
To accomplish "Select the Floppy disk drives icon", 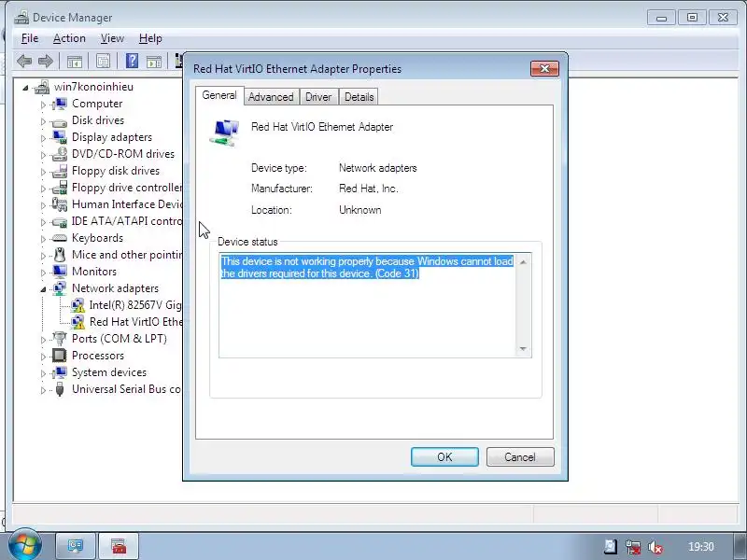I will 60,171.
